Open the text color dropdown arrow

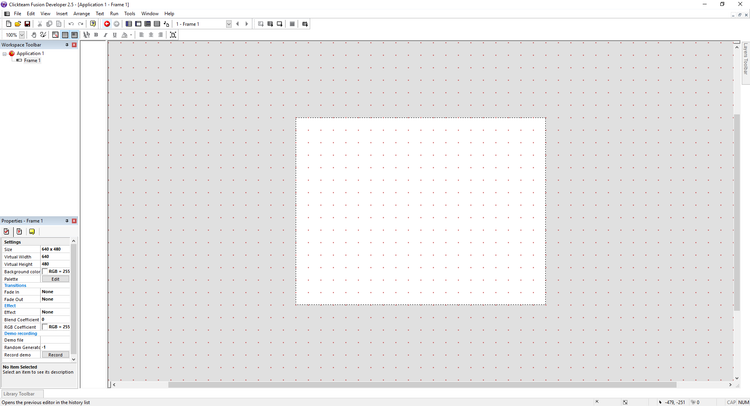point(131,35)
